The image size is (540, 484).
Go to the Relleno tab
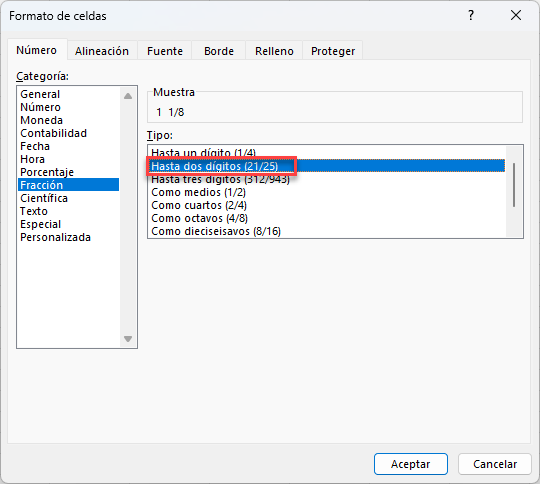(274, 51)
